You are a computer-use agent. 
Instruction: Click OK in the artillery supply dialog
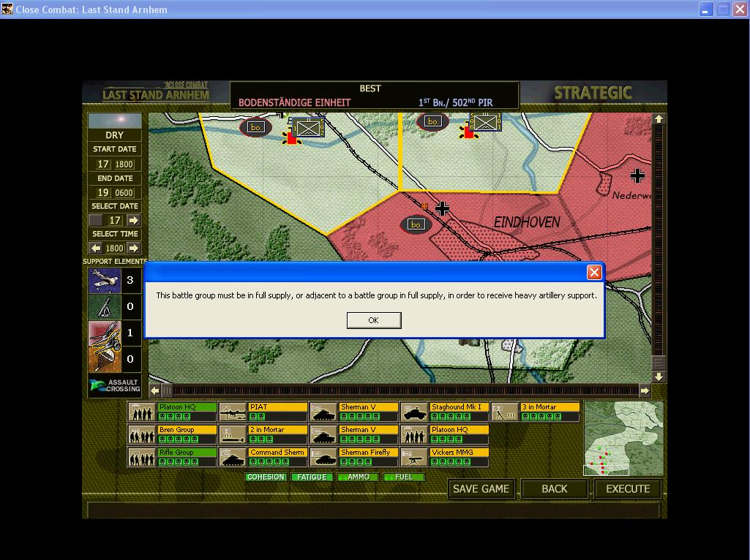click(374, 320)
